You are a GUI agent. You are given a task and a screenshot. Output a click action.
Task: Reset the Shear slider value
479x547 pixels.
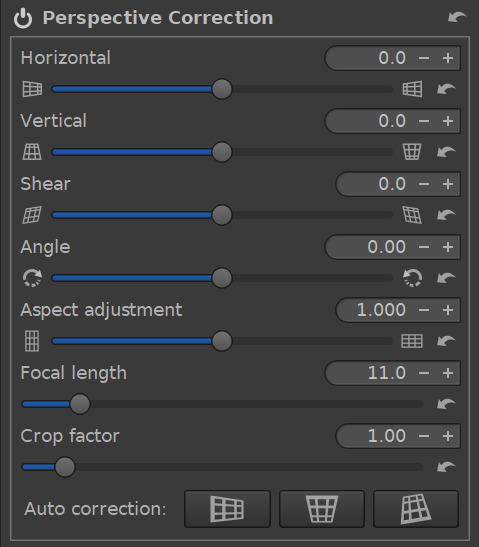pos(446,215)
